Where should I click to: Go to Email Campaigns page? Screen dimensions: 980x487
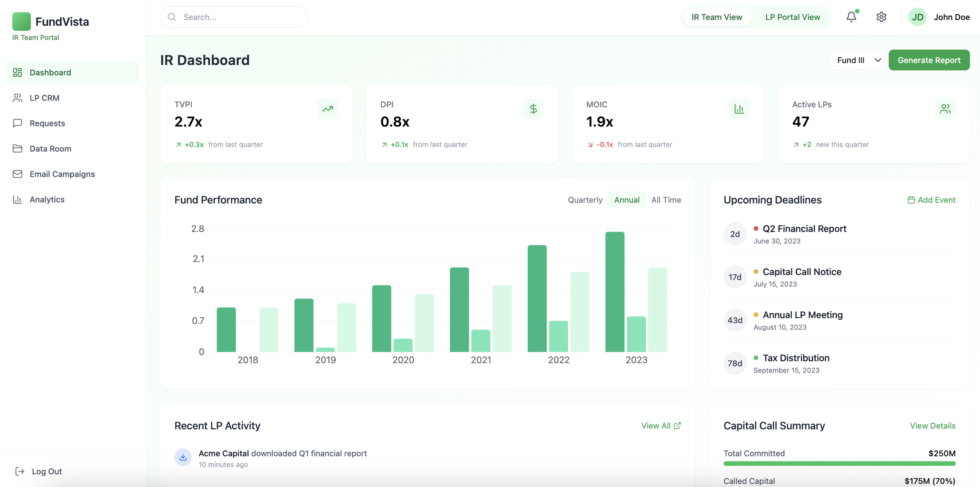(x=62, y=174)
